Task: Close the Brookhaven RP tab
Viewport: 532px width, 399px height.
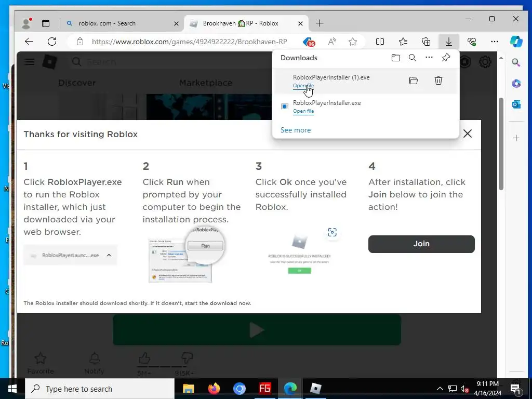Action: click(300, 23)
